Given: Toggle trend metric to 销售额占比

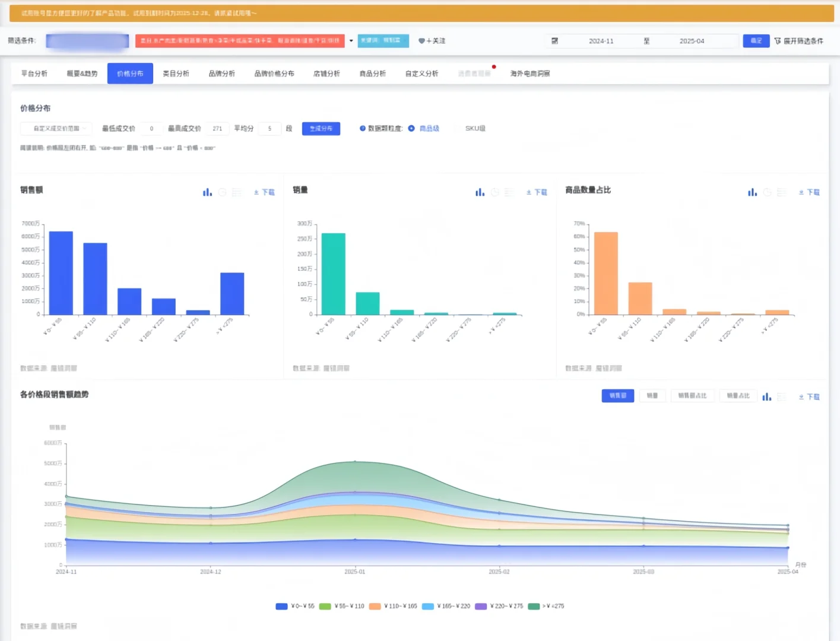Looking at the screenshot, I should [692, 396].
